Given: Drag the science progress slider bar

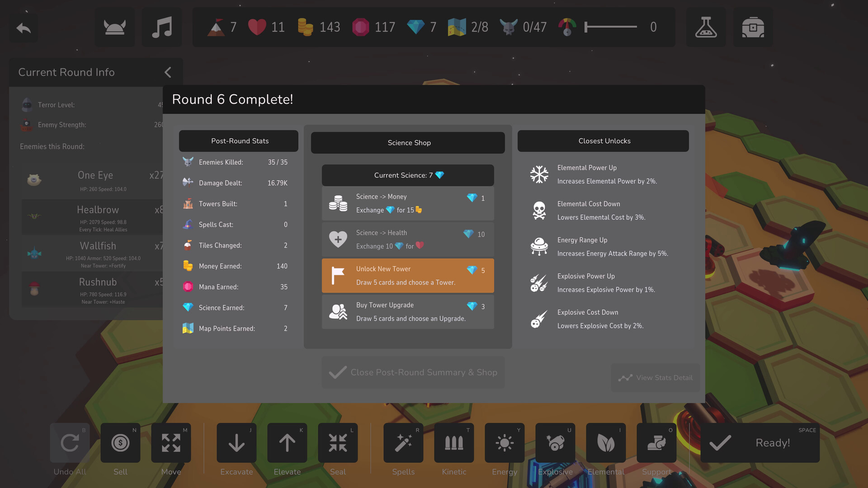Looking at the screenshot, I should click(x=587, y=28).
